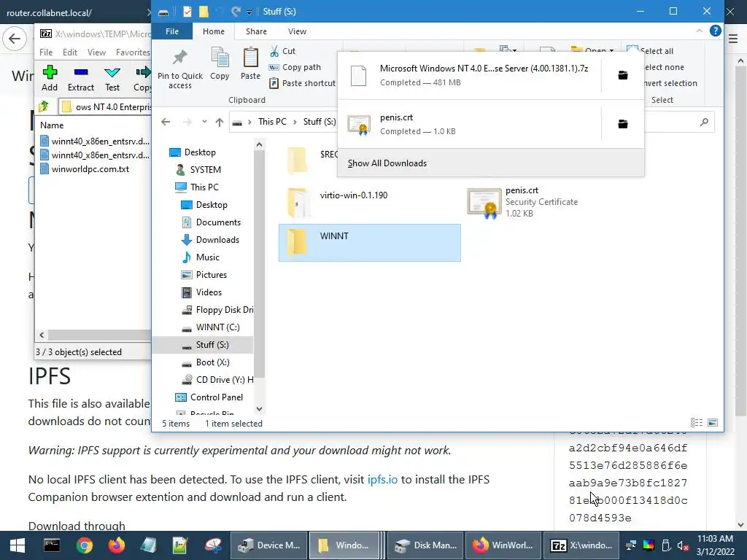747x560 pixels.
Task: Select the Device Manager taskbar button
Action: (x=270, y=545)
